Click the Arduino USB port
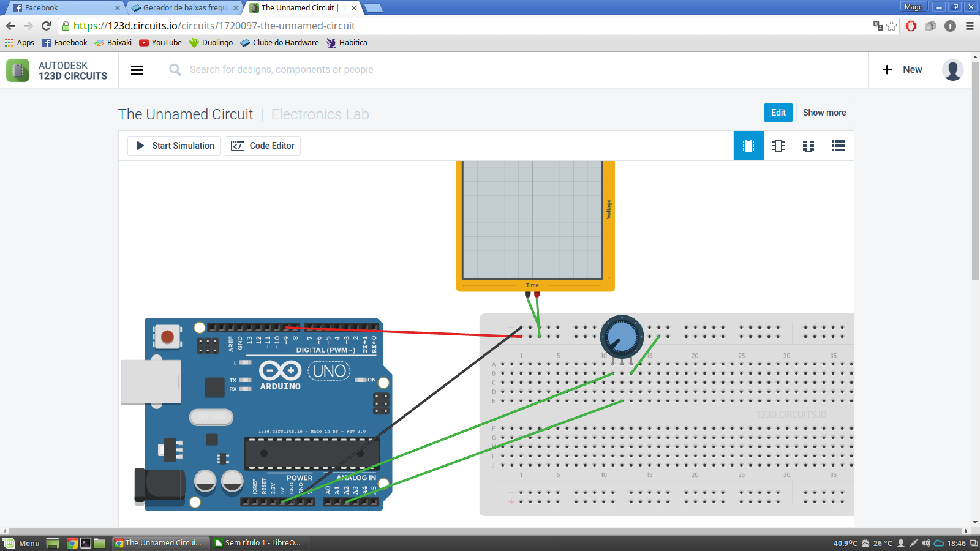This screenshot has width=980, height=551. pyautogui.click(x=151, y=382)
